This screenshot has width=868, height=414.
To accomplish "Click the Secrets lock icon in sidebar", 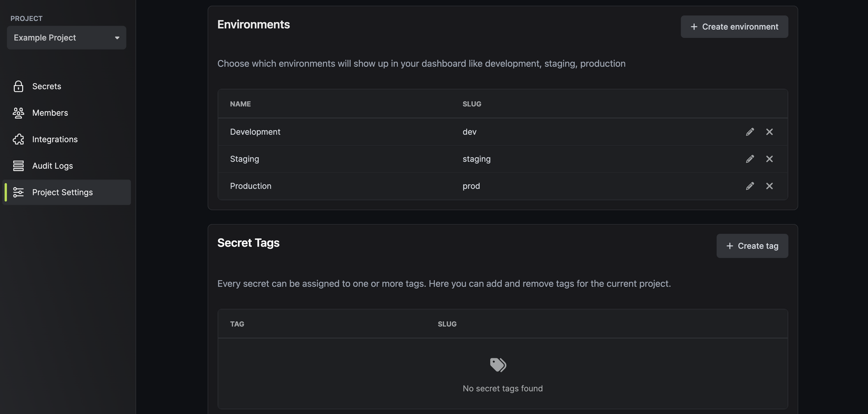I will (18, 86).
